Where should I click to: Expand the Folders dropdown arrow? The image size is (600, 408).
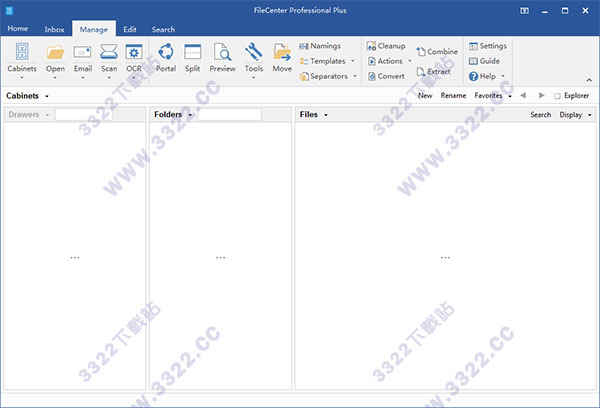click(190, 115)
